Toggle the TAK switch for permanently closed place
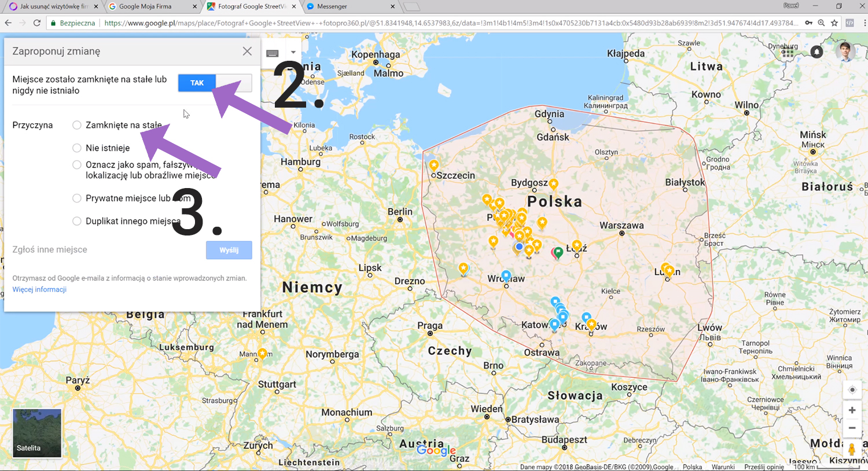 click(215, 83)
